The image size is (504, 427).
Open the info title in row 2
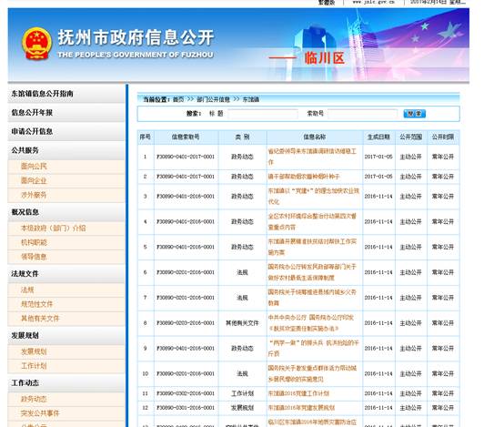point(304,177)
